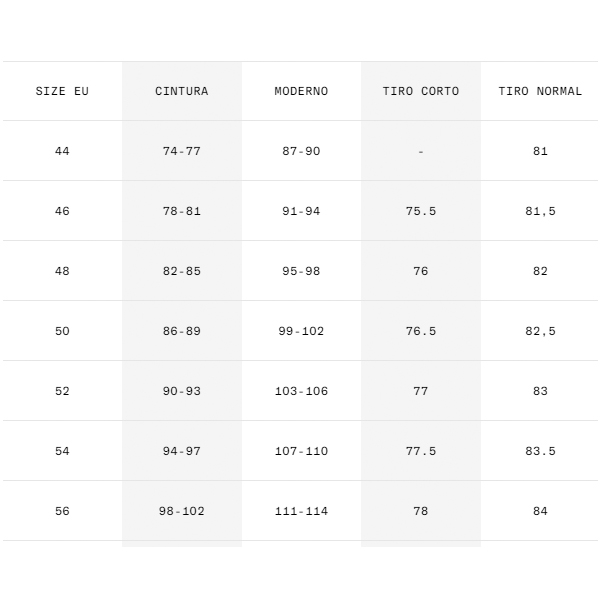Select size 48 row label
The width and height of the screenshot is (600, 600).
point(62,271)
